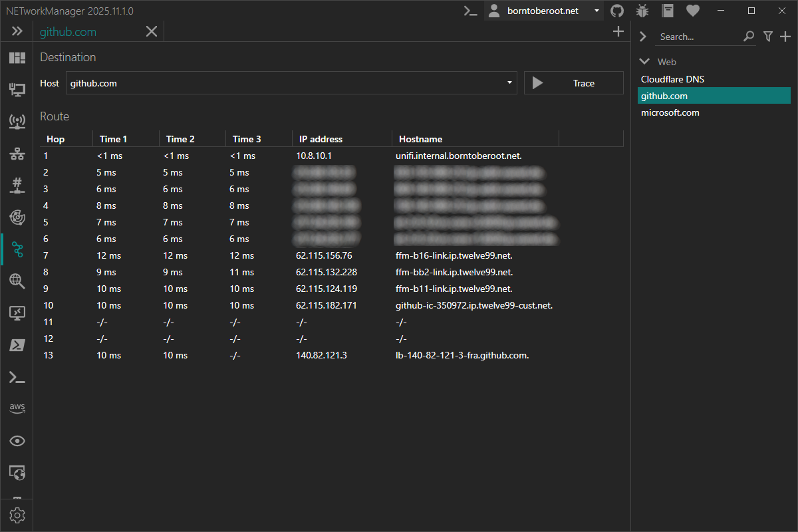Open the Host dropdown list

point(508,82)
